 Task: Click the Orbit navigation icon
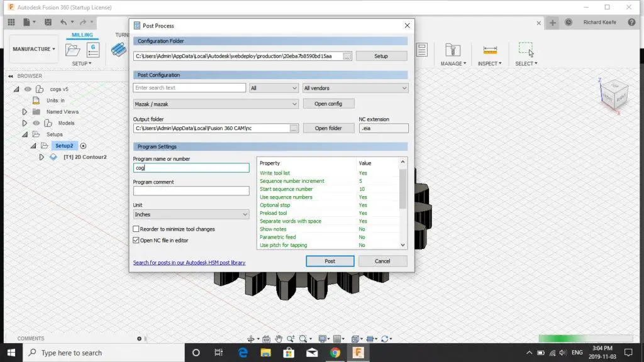[x=250, y=339]
